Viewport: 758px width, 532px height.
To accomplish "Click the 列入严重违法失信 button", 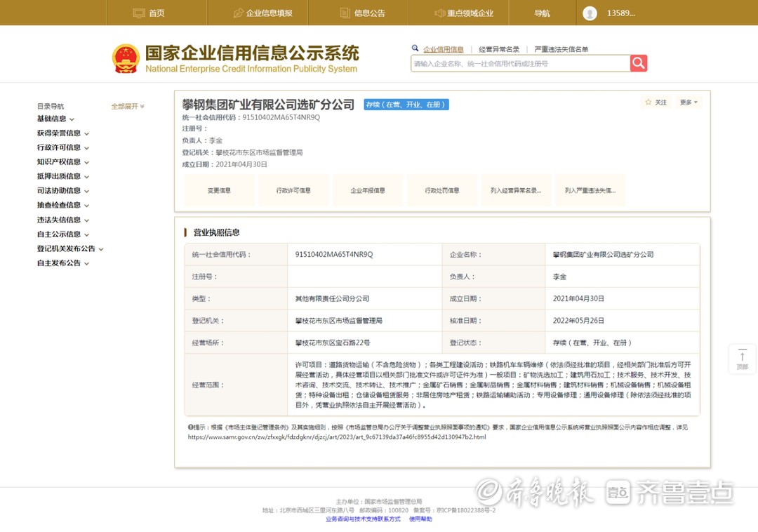I will click(590, 190).
